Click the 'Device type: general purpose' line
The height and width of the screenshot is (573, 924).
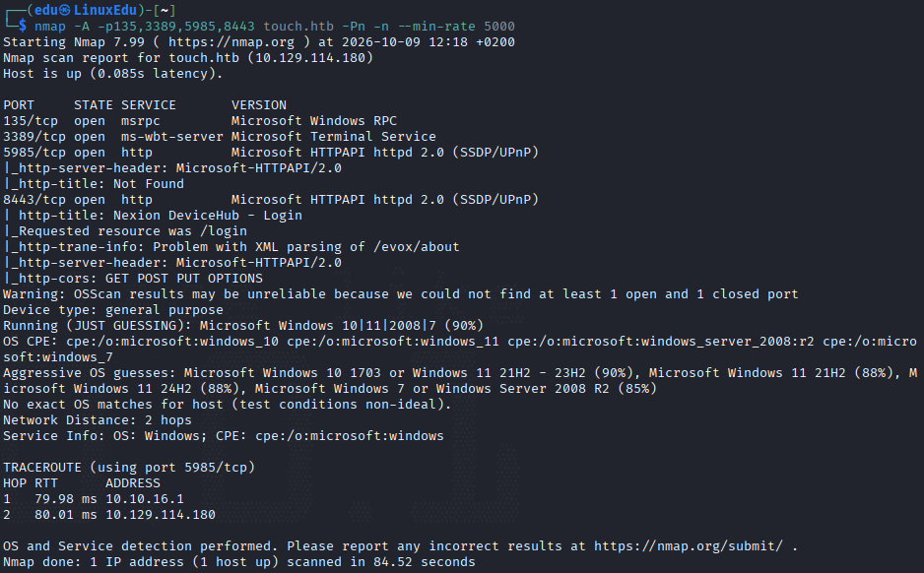pyautogui.click(x=113, y=310)
